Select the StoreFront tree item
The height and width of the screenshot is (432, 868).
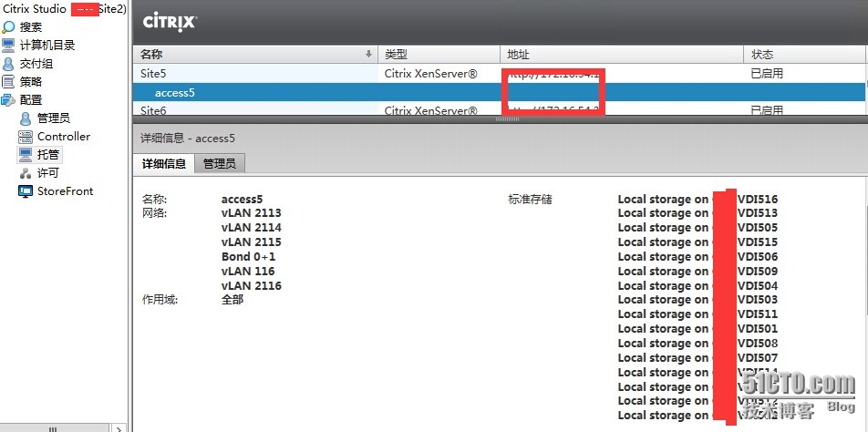click(x=66, y=191)
